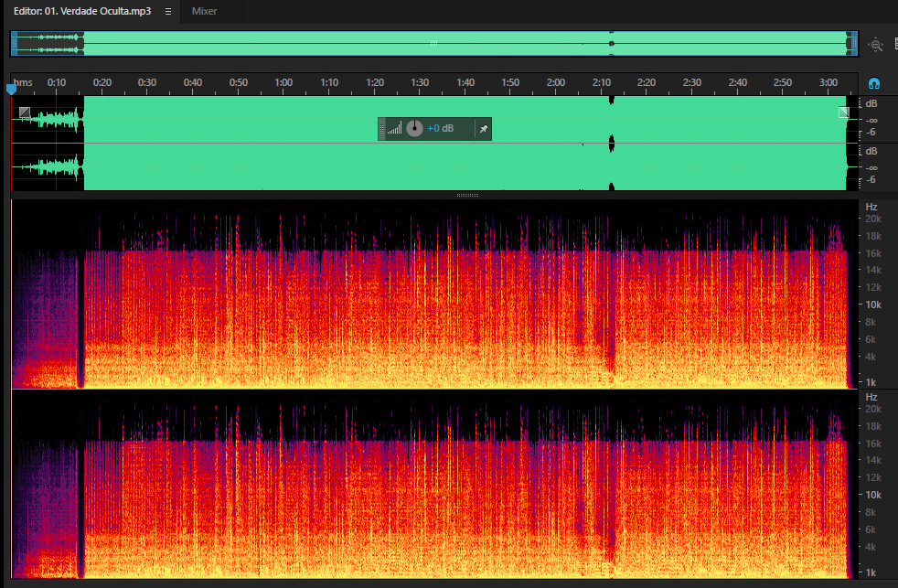Click the grip lines at the navigator center

(433, 43)
